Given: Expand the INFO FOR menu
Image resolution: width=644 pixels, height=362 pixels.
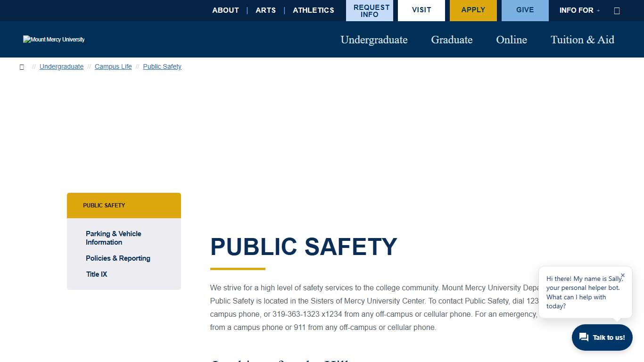Looking at the screenshot, I should (579, 10).
